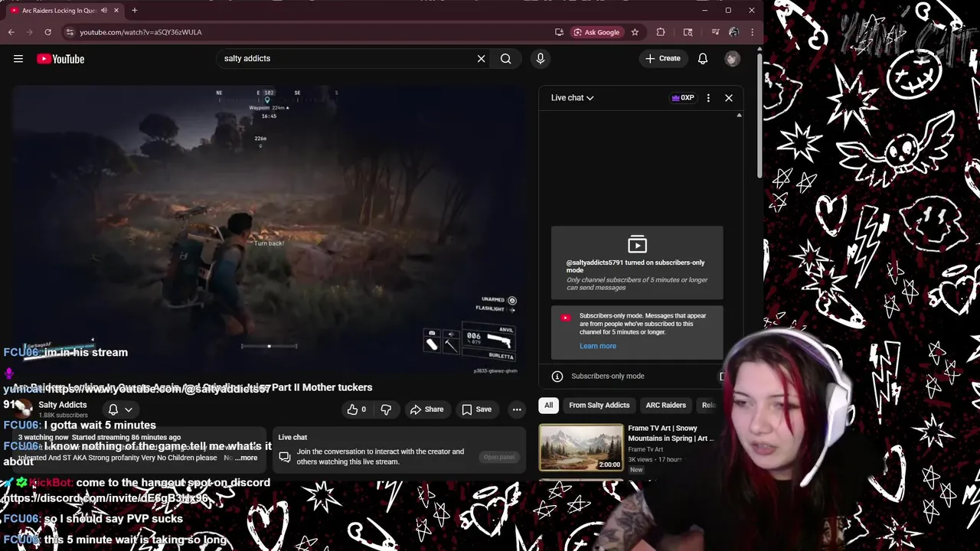Open the account avatar menu on YouTube
980x551 pixels.
pos(733,59)
